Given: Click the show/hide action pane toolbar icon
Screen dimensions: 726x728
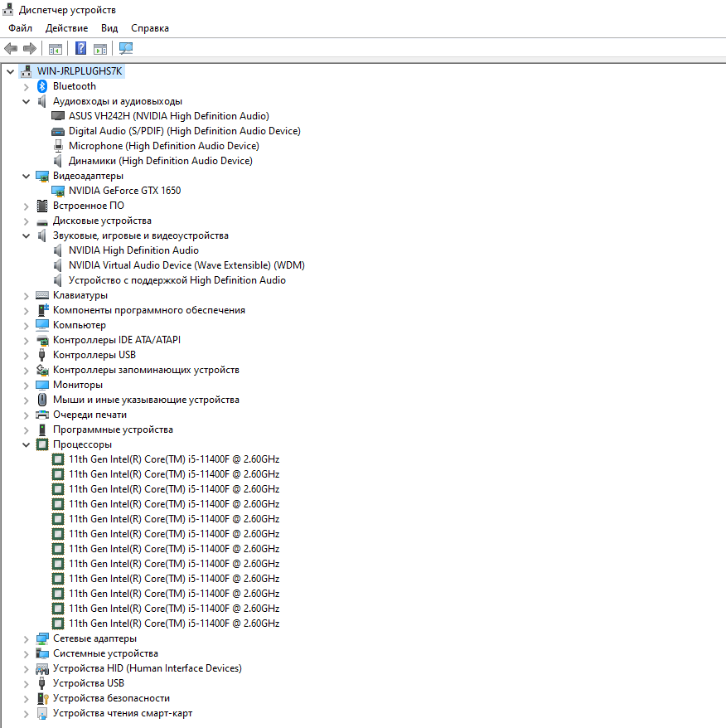Looking at the screenshot, I should [100, 48].
